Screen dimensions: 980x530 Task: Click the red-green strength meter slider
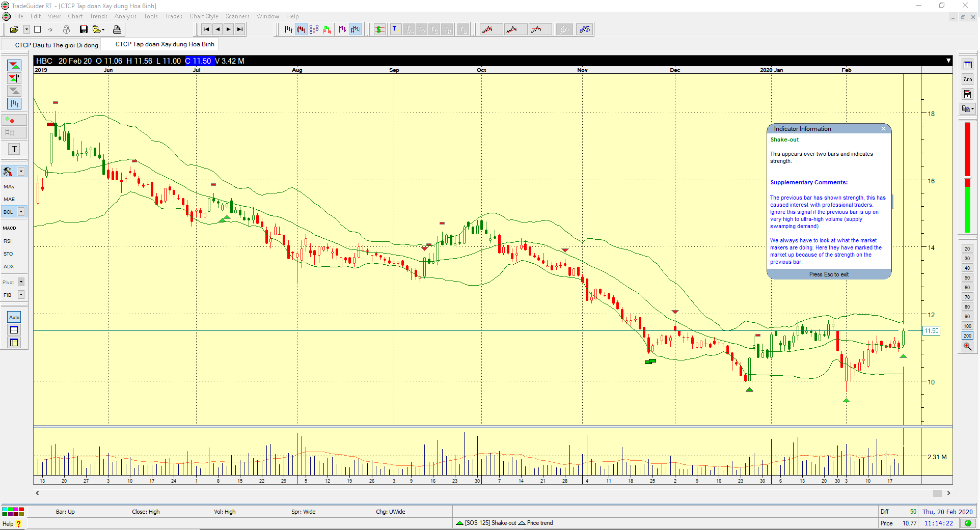pos(967,177)
